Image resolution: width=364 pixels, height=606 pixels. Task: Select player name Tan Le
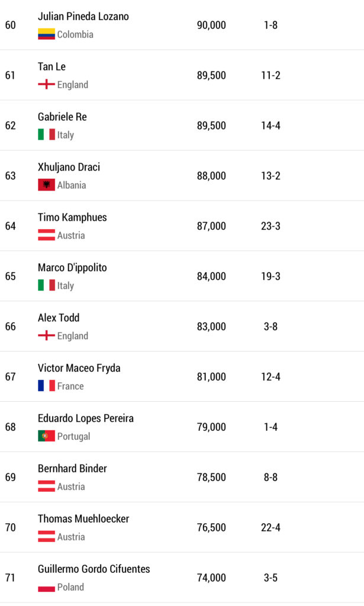tap(51, 67)
